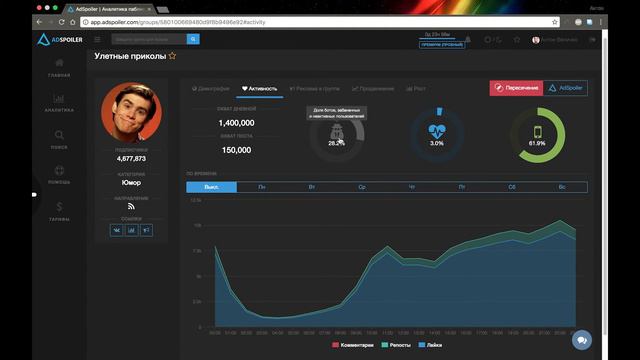Select the Ср day filter
This screenshot has width=640, height=360.
[x=362, y=187]
